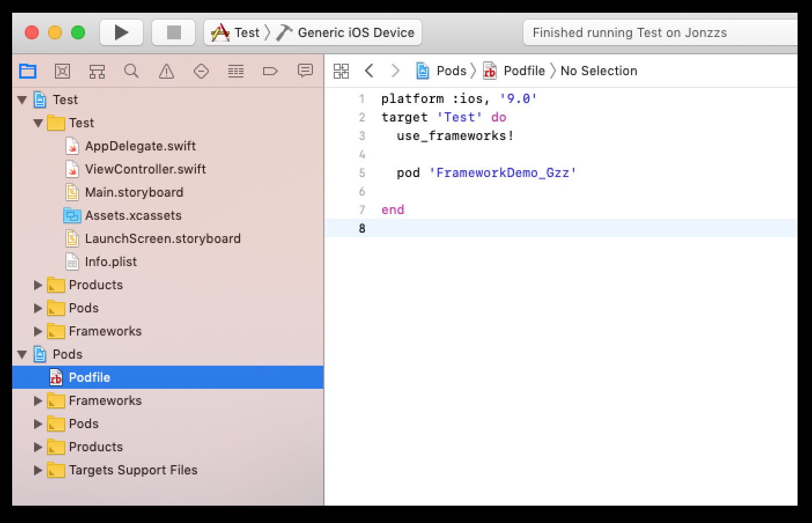Show the Debug navigator
Viewport: 812px width, 523px height.
[236, 71]
